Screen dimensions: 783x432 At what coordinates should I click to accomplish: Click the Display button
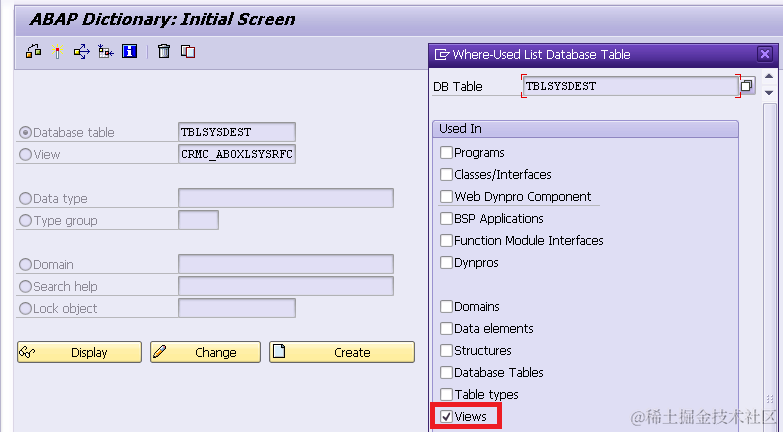[x=79, y=352]
